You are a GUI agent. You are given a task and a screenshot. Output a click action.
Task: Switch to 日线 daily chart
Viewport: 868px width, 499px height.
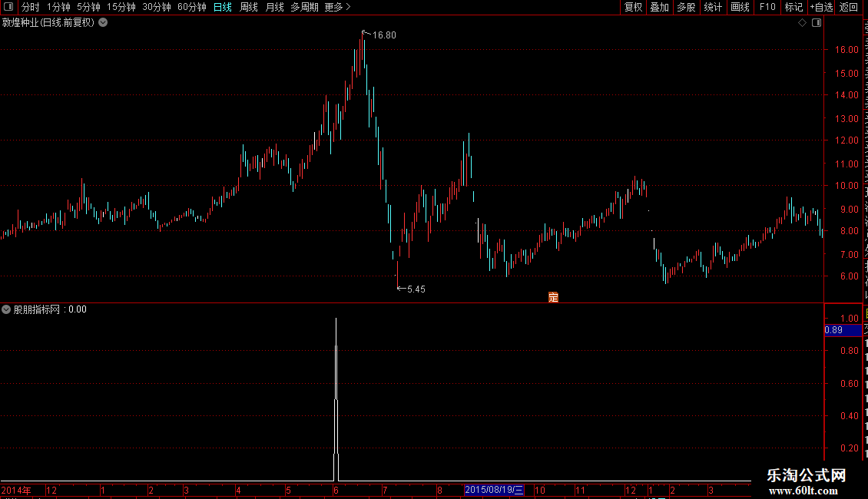pos(223,7)
